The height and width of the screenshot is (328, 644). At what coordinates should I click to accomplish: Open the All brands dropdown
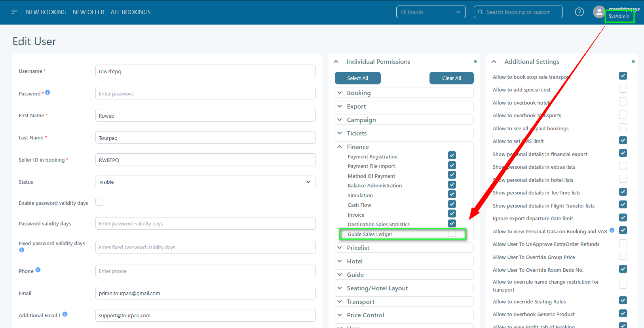click(x=431, y=12)
